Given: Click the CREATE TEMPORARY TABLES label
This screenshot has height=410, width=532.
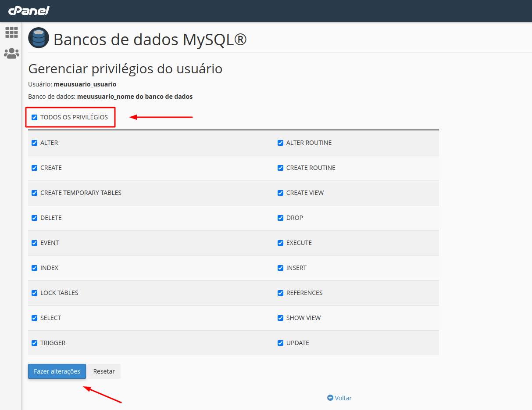Looking at the screenshot, I should [x=81, y=193].
